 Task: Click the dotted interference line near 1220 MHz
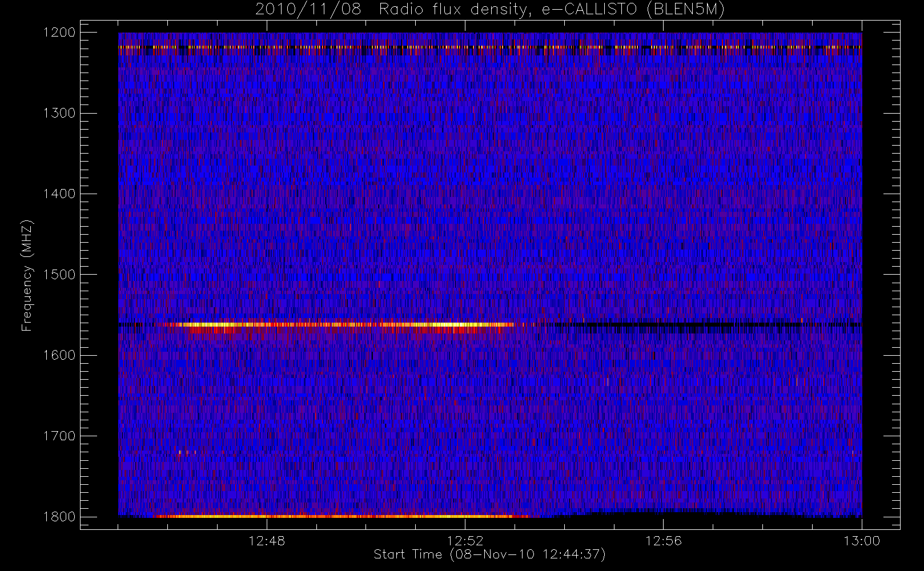pos(490,47)
